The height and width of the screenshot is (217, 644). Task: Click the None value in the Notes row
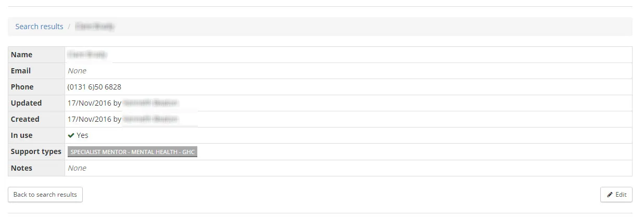77,168
